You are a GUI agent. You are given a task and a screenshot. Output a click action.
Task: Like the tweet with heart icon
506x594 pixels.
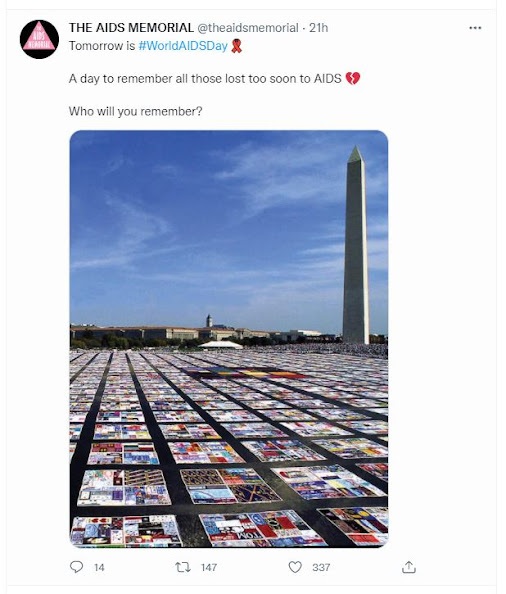[295, 567]
